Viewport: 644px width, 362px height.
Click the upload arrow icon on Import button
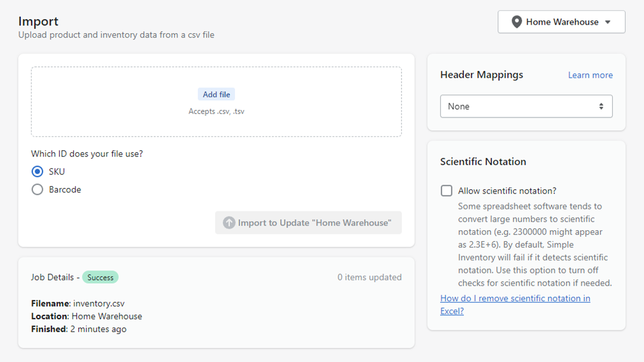(229, 222)
